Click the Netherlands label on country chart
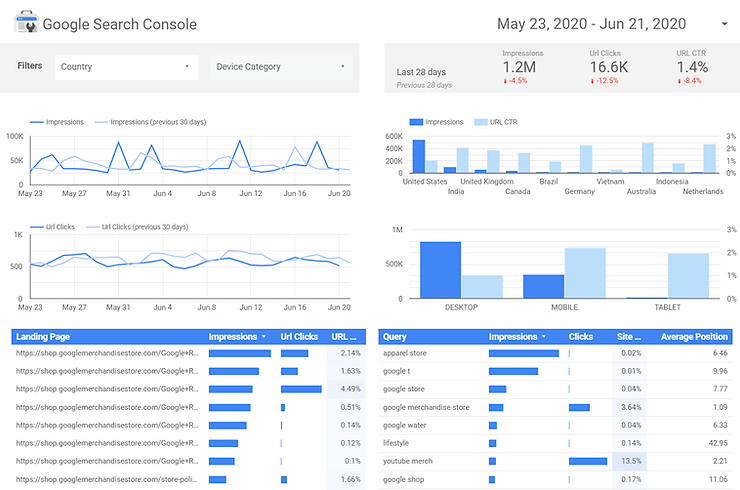 pos(703,191)
